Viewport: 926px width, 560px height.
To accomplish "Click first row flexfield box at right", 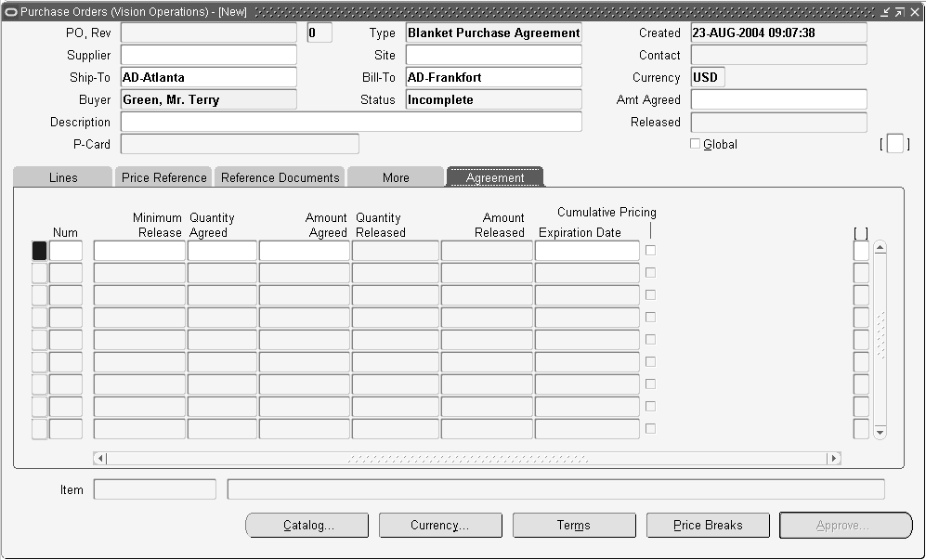I will coord(861,251).
